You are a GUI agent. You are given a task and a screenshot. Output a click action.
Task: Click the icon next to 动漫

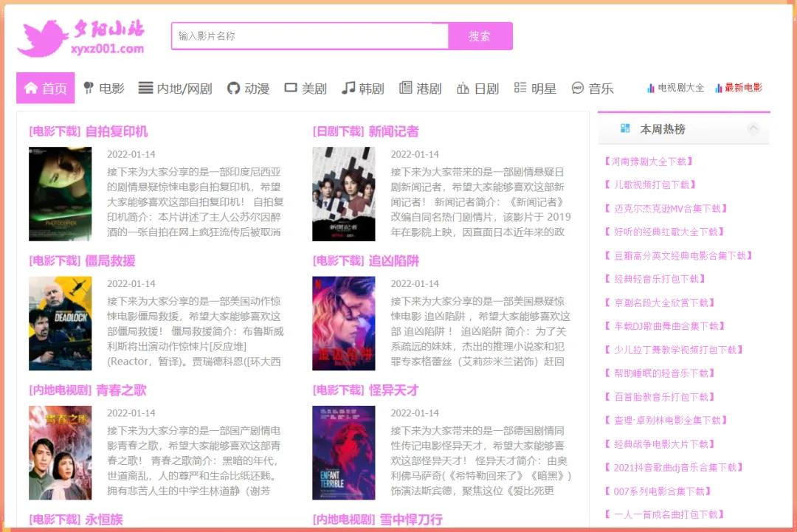(x=232, y=88)
